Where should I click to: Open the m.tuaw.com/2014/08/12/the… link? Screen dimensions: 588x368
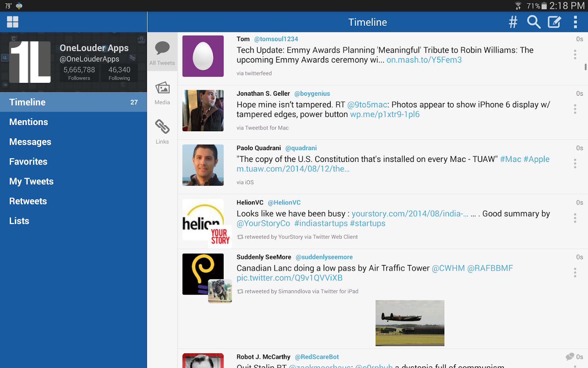point(293,169)
